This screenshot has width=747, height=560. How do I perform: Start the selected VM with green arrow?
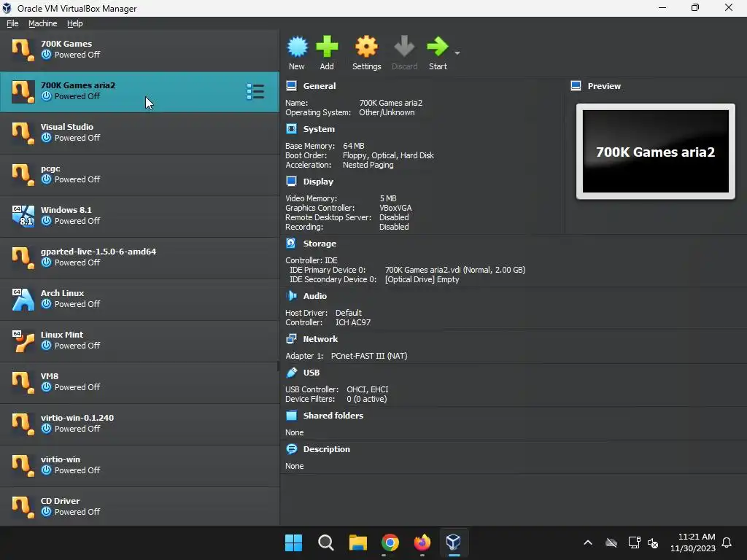438,47
